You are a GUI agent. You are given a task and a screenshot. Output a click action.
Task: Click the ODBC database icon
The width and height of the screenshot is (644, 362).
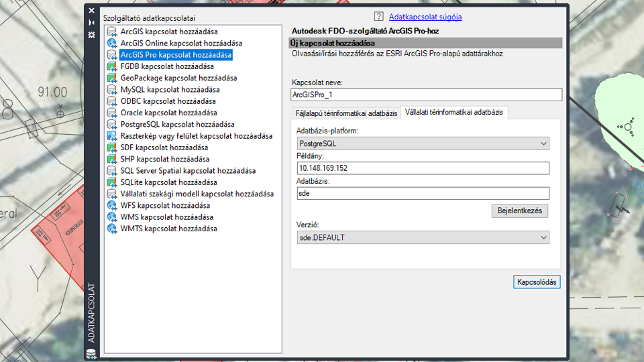click(x=112, y=101)
